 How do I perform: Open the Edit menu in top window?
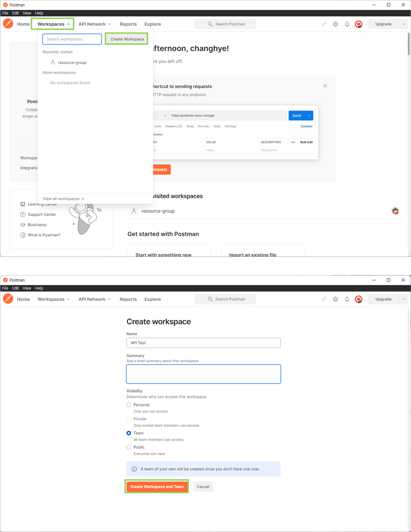pos(15,13)
